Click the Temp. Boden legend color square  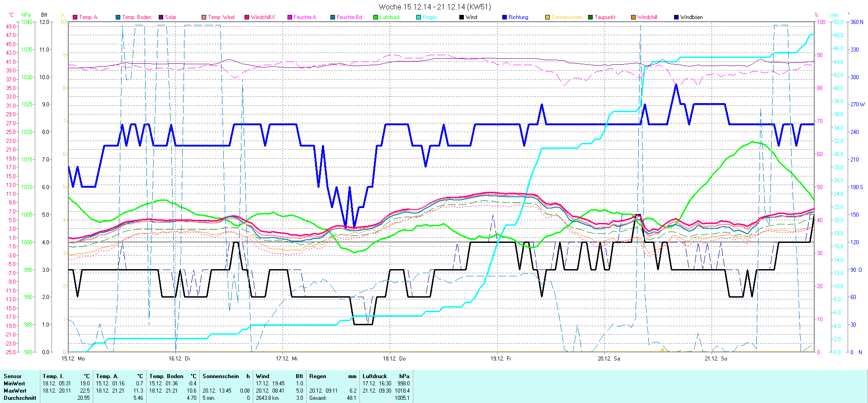[x=118, y=17]
